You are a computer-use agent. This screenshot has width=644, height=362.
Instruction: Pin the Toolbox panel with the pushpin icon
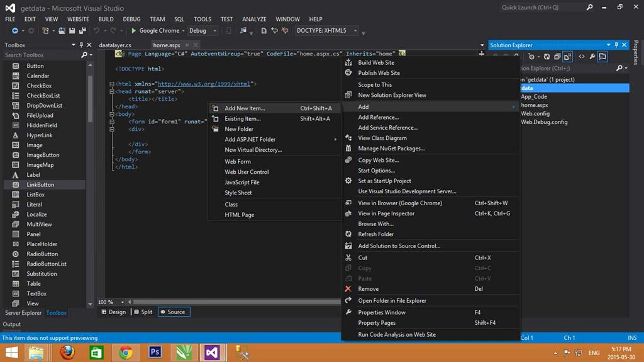[81, 45]
